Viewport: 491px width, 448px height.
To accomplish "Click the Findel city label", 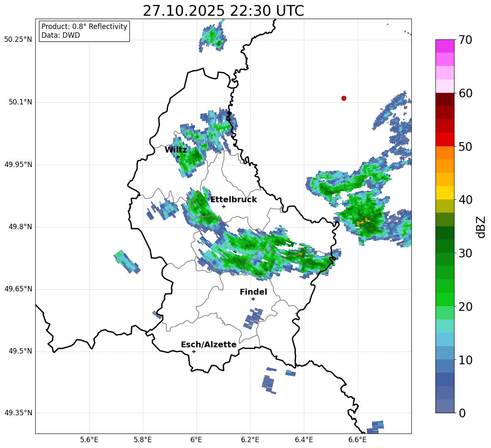I will tap(253, 292).
